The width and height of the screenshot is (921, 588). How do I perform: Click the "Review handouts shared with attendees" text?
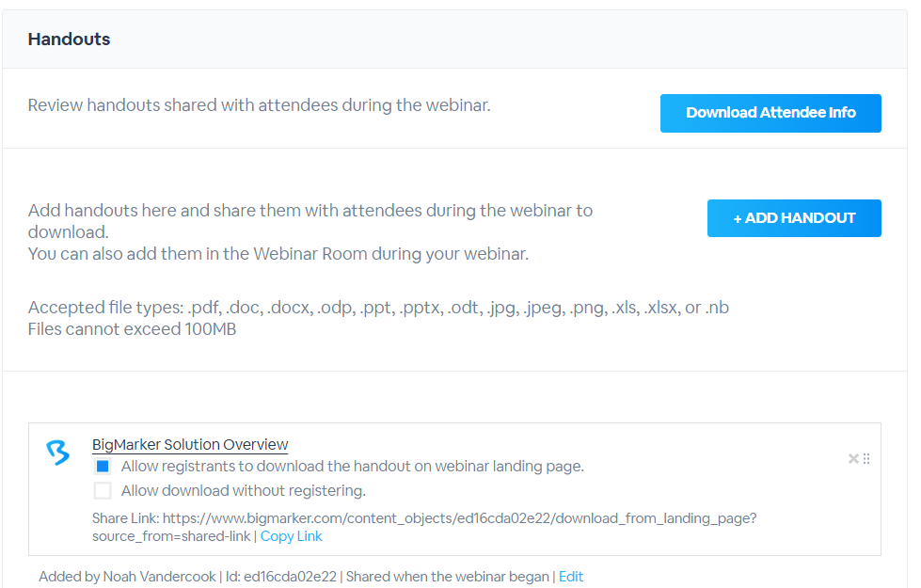click(x=259, y=104)
